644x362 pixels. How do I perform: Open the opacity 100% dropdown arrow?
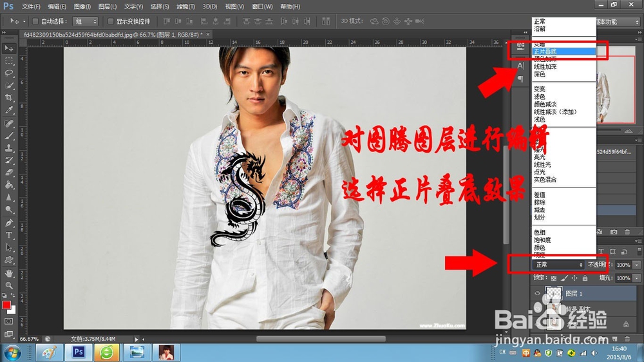click(x=637, y=265)
